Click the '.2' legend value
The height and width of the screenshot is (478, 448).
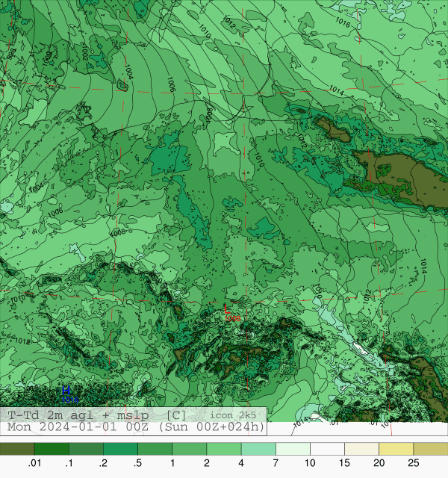103,463
